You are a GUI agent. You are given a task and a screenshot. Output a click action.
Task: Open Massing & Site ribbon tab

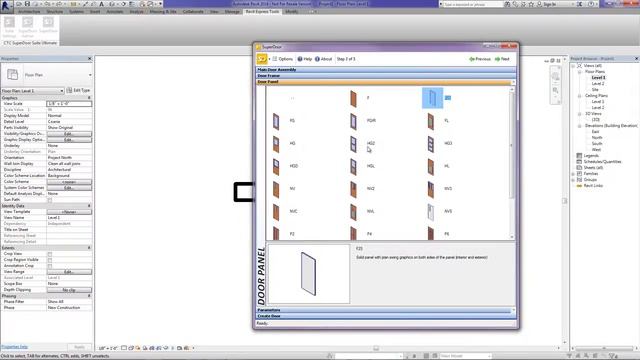[x=163, y=11]
